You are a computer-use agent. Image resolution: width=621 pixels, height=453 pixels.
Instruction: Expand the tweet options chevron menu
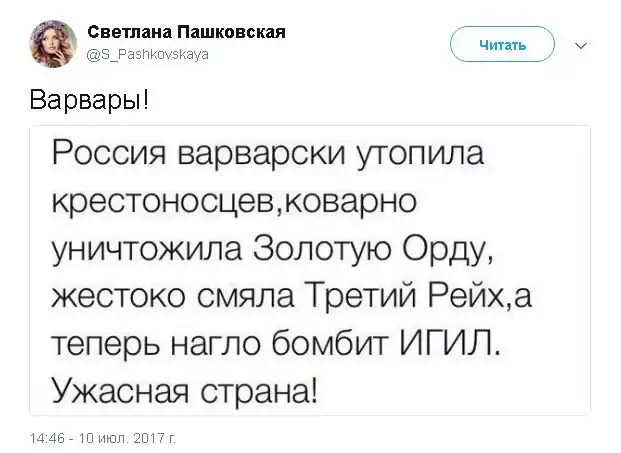(x=583, y=45)
